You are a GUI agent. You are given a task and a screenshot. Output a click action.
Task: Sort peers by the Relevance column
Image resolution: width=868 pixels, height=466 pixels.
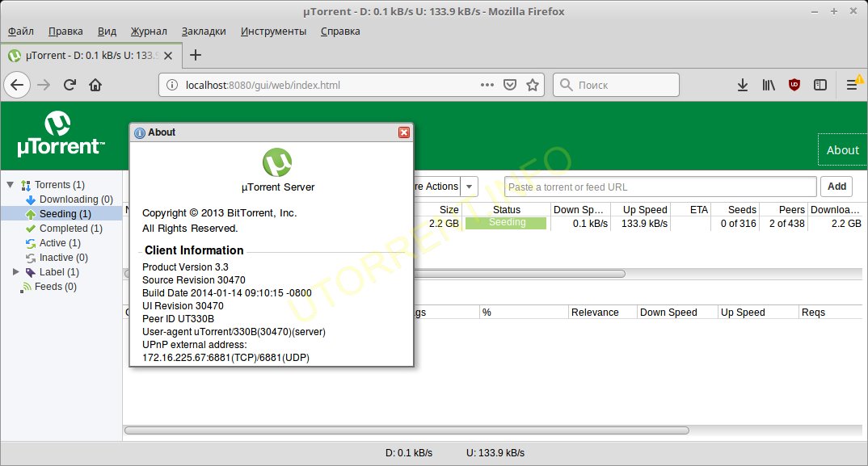pyautogui.click(x=602, y=312)
